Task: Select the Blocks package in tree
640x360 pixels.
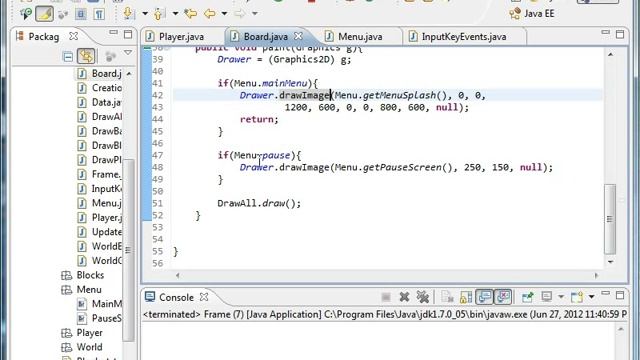Action: coord(83,275)
